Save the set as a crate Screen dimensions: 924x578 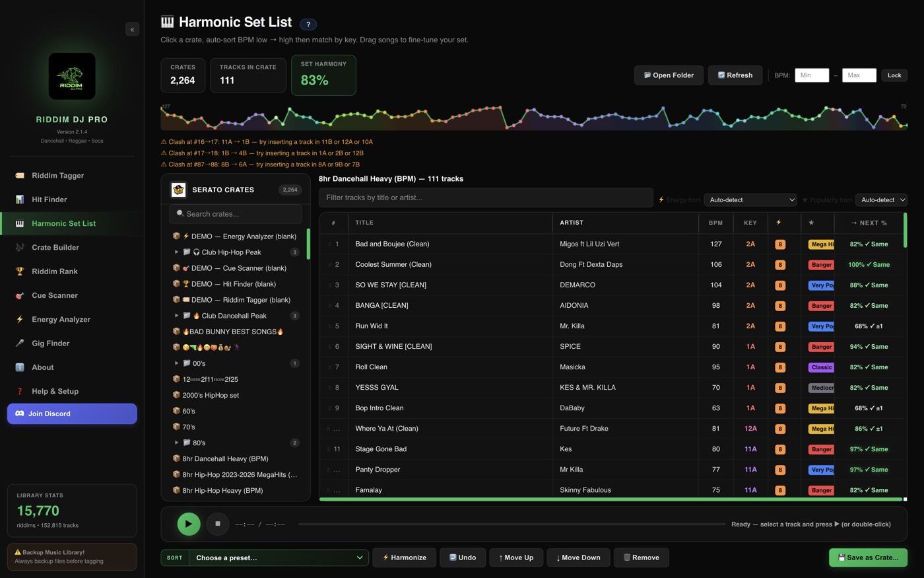(868, 558)
